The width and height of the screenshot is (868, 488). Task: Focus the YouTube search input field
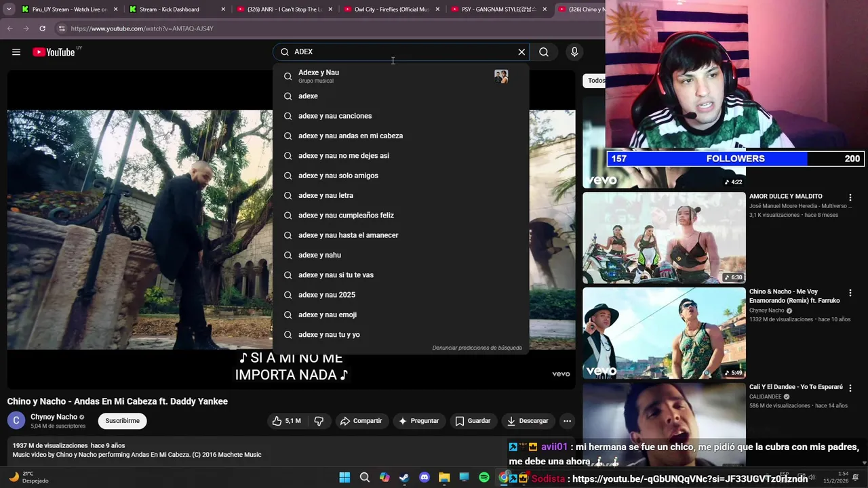coord(401,52)
